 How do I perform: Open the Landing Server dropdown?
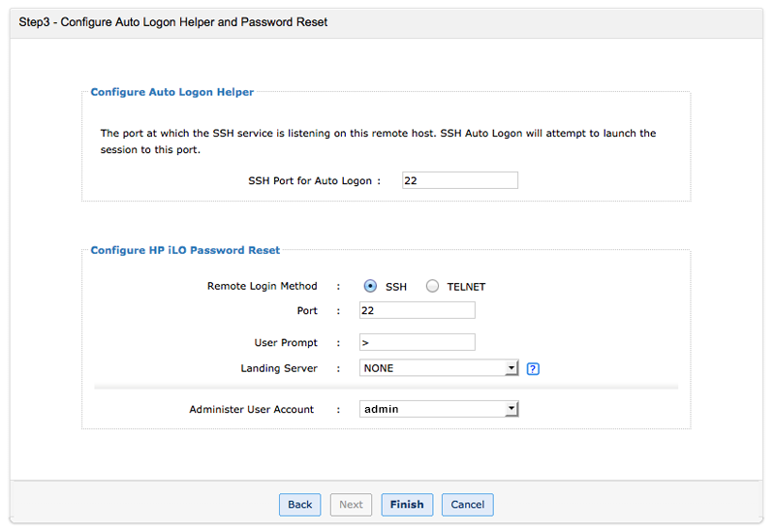[439, 368]
